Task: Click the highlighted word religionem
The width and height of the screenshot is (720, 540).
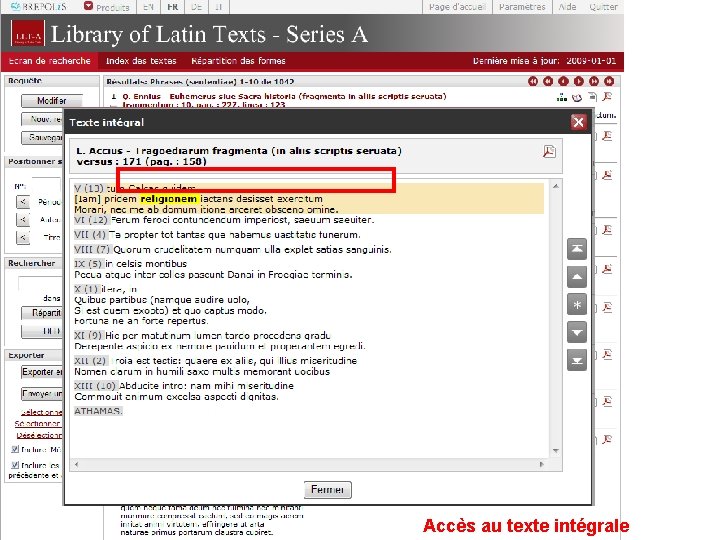Action: (169, 199)
